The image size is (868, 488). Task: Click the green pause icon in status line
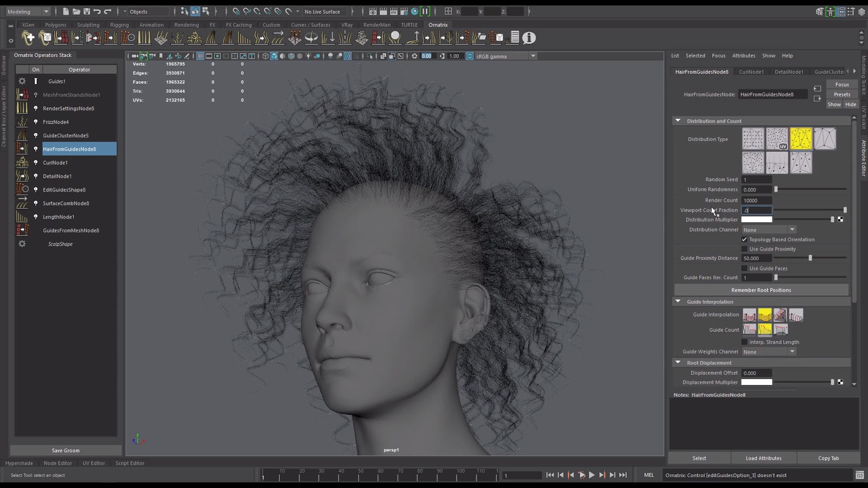[x=425, y=11]
